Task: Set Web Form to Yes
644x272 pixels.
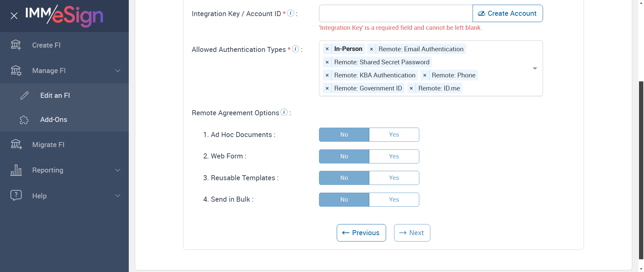Action: [x=394, y=156]
